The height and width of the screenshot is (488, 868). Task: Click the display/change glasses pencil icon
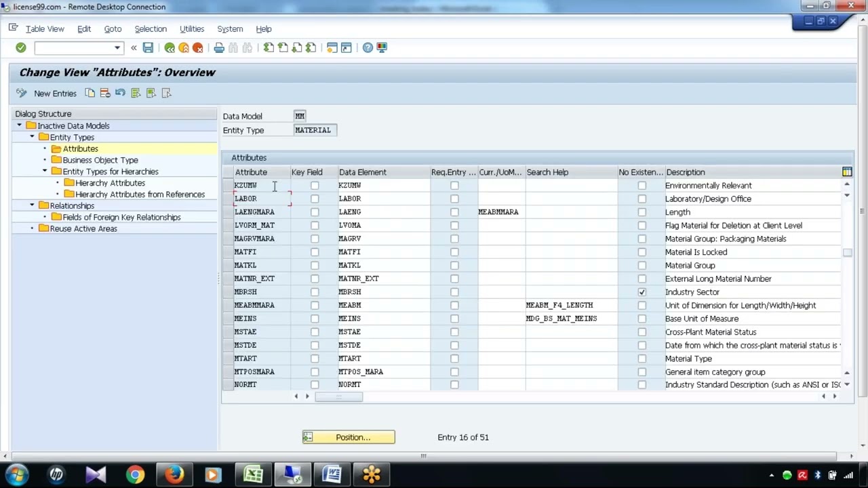(21, 93)
